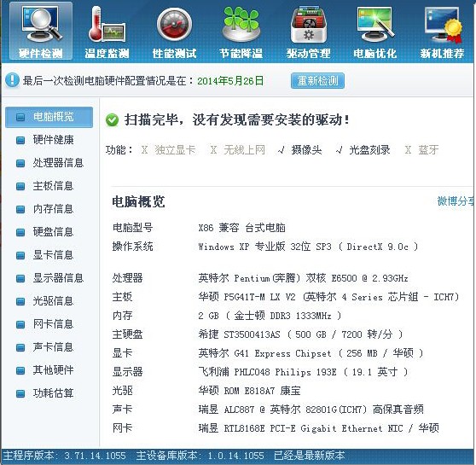The image size is (476, 465).
Task: Click the 摄像头 feature label
Action: (306, 149)
